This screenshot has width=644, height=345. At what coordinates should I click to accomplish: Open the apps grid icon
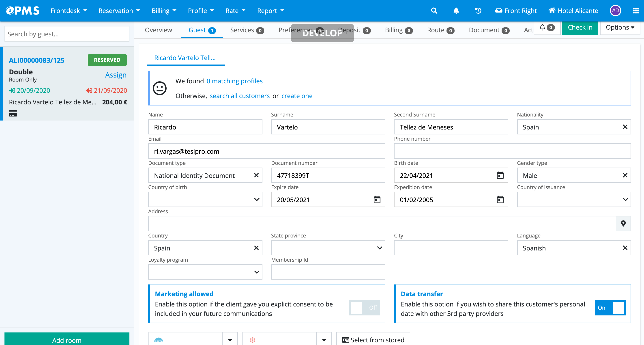(x=636, y=11)
